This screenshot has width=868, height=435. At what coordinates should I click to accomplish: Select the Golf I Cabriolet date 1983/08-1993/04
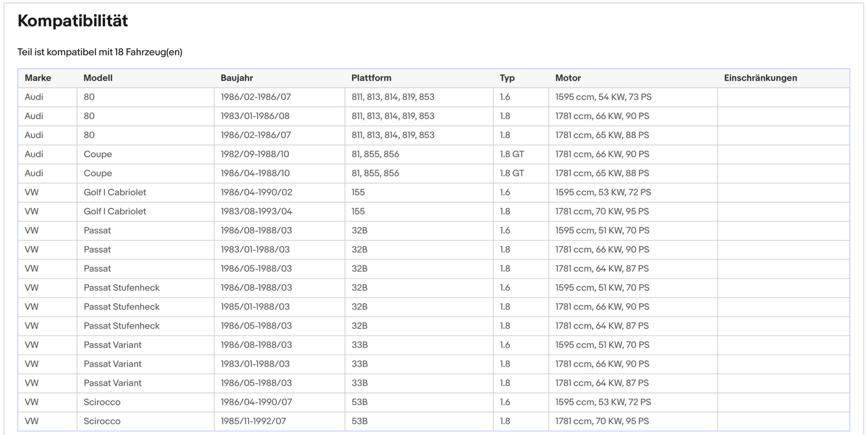tap(256, 212)
